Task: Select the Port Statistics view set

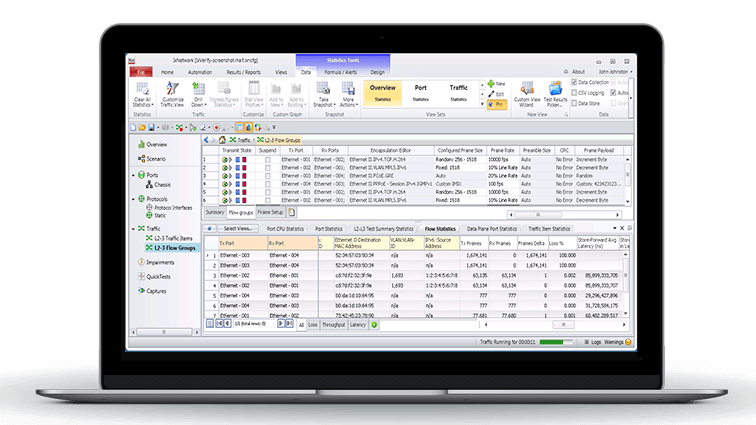Action: [420, 94]
